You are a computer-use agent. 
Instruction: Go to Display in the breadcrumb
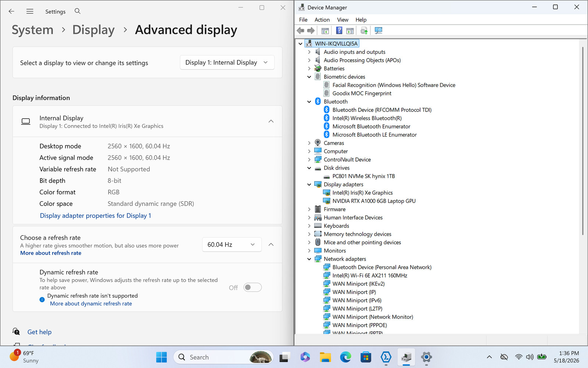tap(93, 30)
